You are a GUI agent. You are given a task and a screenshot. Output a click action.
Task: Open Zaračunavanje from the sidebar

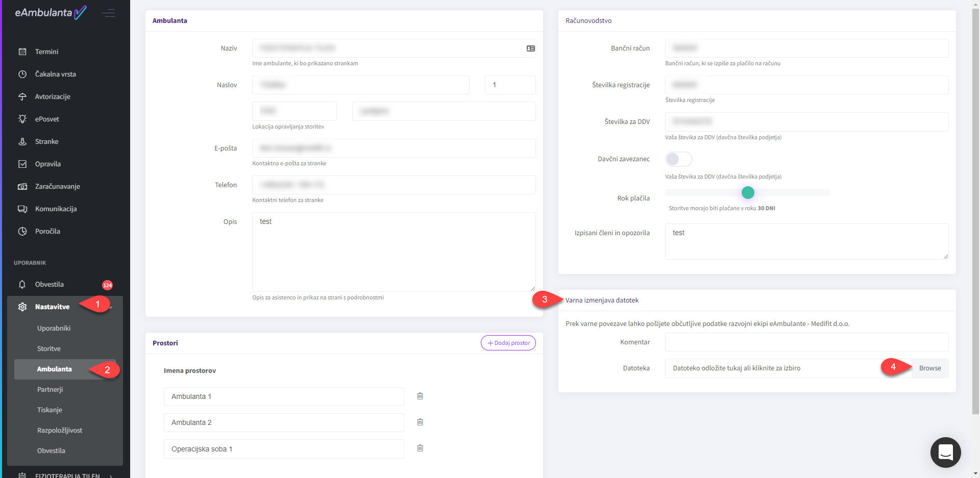coord(57,186)
